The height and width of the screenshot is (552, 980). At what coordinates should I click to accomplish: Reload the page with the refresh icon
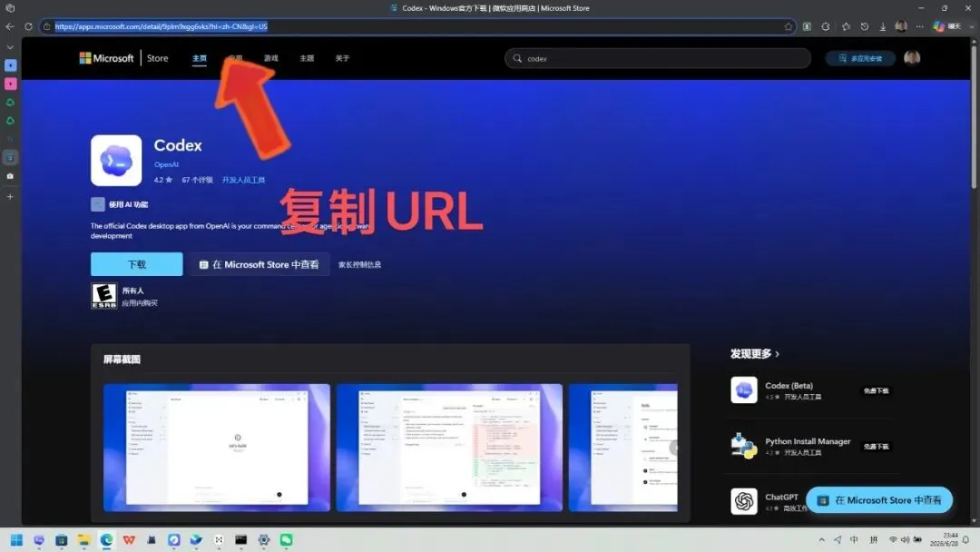point(28,26)
